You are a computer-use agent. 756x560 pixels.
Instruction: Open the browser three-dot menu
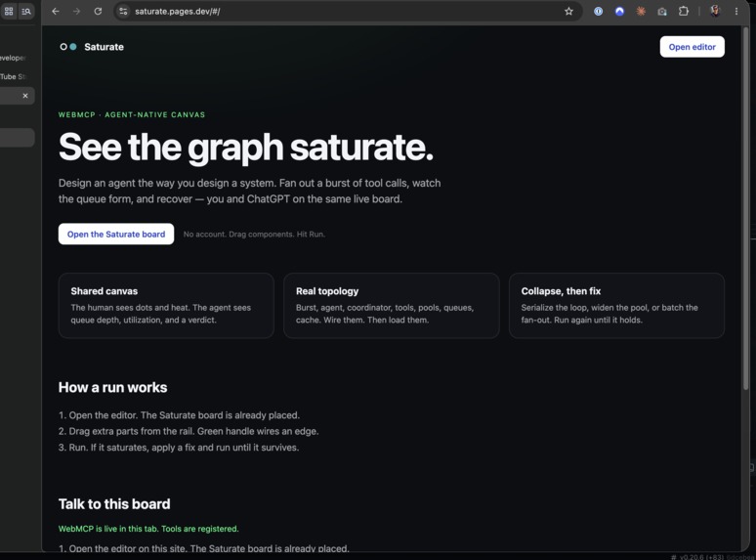click(736, 11)
